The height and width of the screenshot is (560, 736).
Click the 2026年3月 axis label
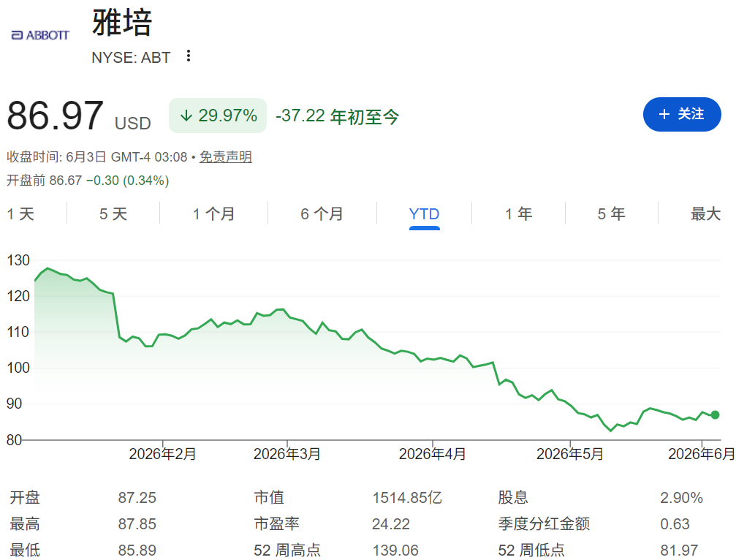(x=287, y=454)
